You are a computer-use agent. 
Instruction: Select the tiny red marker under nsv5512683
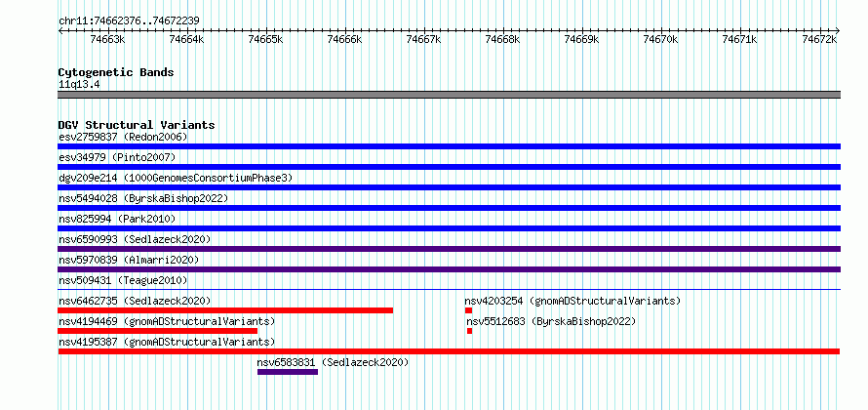pos(469,331)
